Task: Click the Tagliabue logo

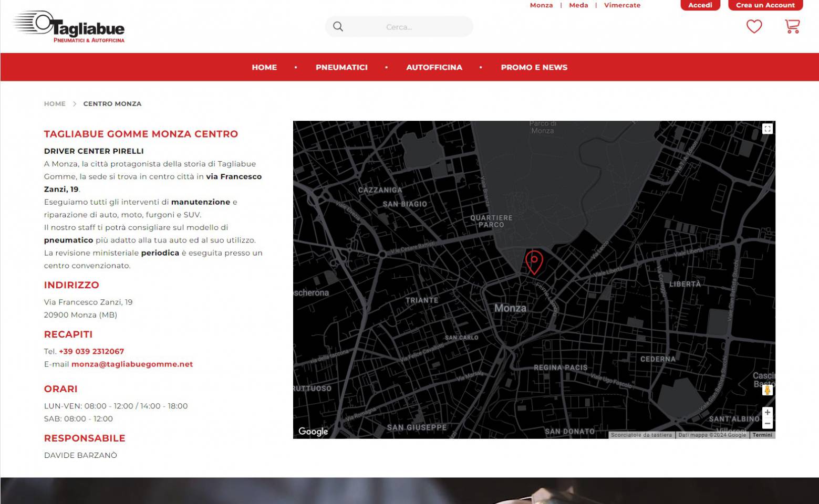Action: [x=69, y=27]
